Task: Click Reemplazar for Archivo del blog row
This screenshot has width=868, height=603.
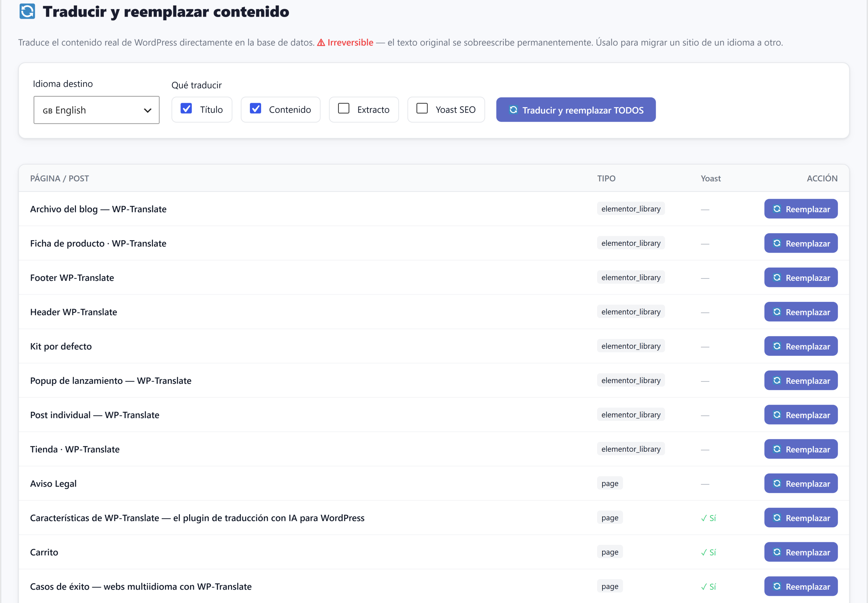Action: [x=801, y=209]
